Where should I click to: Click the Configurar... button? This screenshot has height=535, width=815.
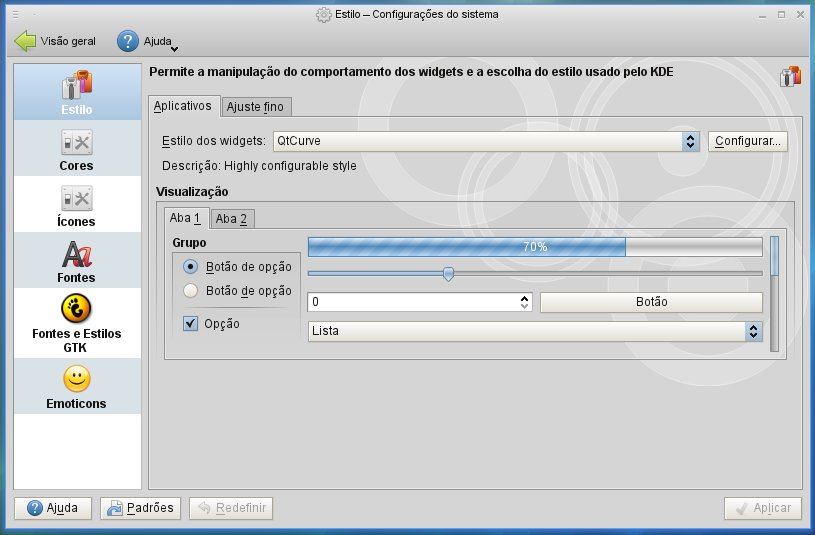pos(747,141)
